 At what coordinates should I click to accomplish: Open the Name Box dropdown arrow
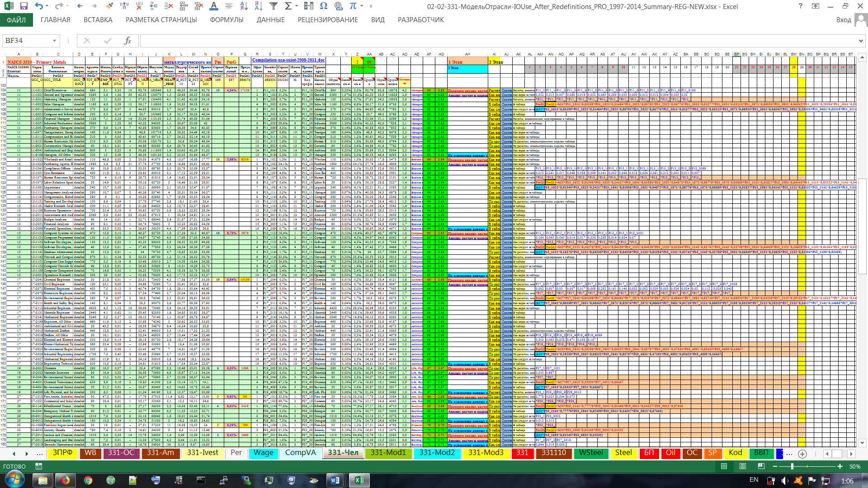point(54,41)
